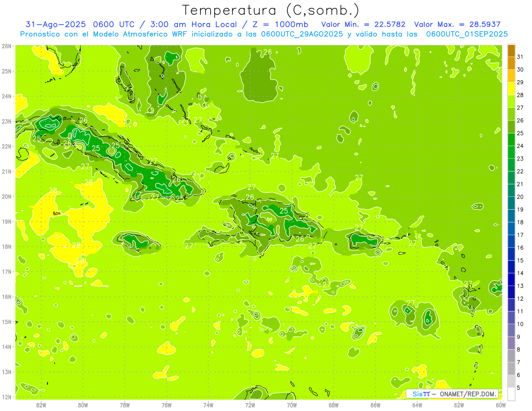Click the 17N latitude label

6,272
